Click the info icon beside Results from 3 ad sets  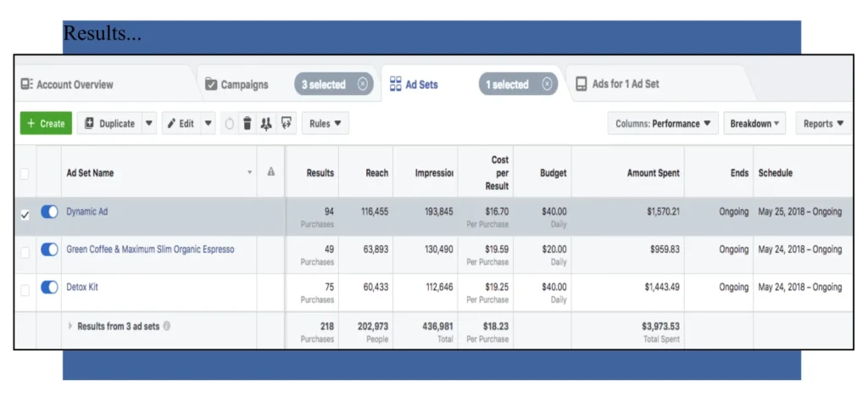(x=167, y=326)
